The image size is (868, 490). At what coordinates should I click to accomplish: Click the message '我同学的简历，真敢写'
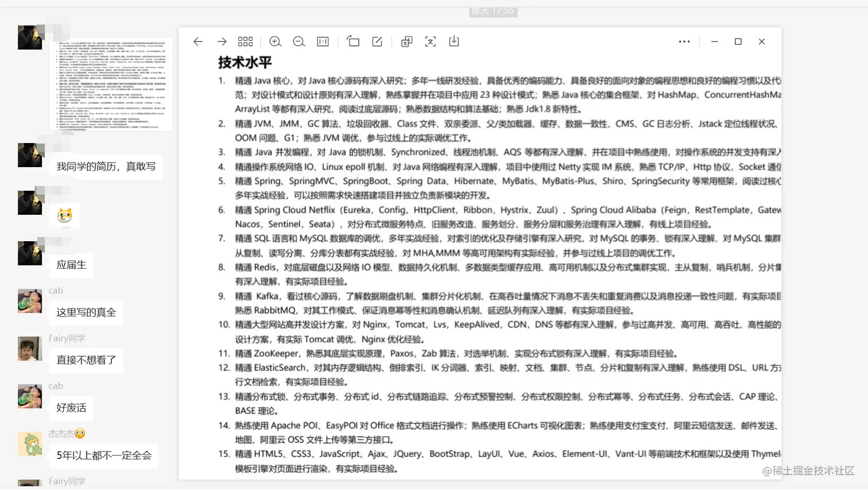(x=106, y=167)
